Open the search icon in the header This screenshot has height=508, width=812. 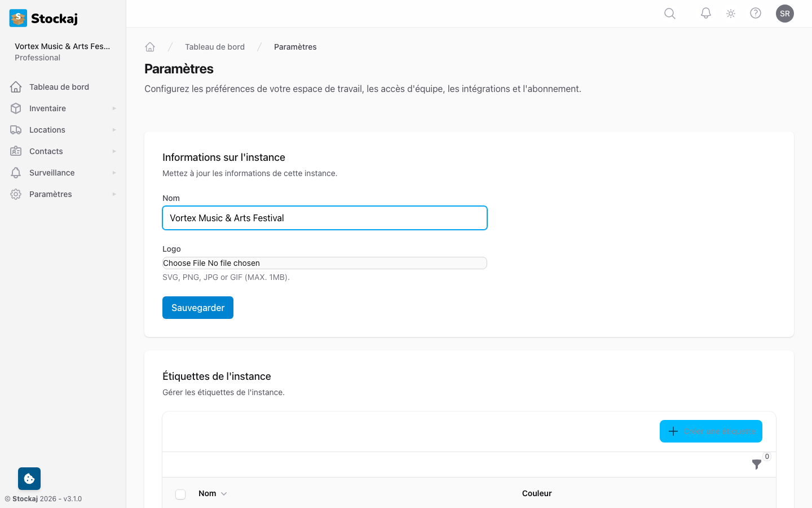(669, 13)
